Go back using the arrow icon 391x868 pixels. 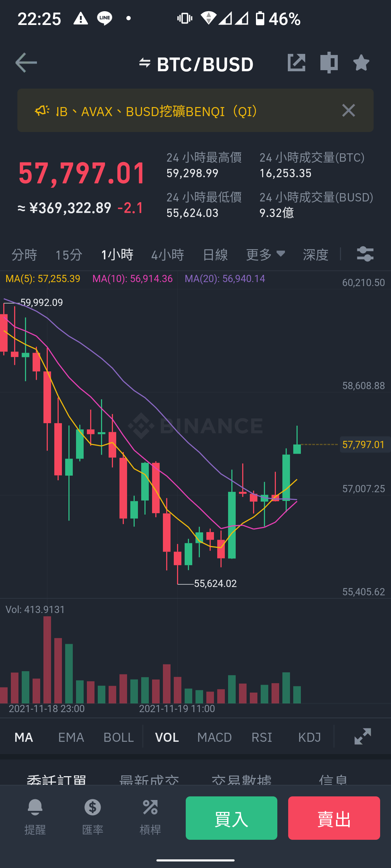(x=26, y=63)
